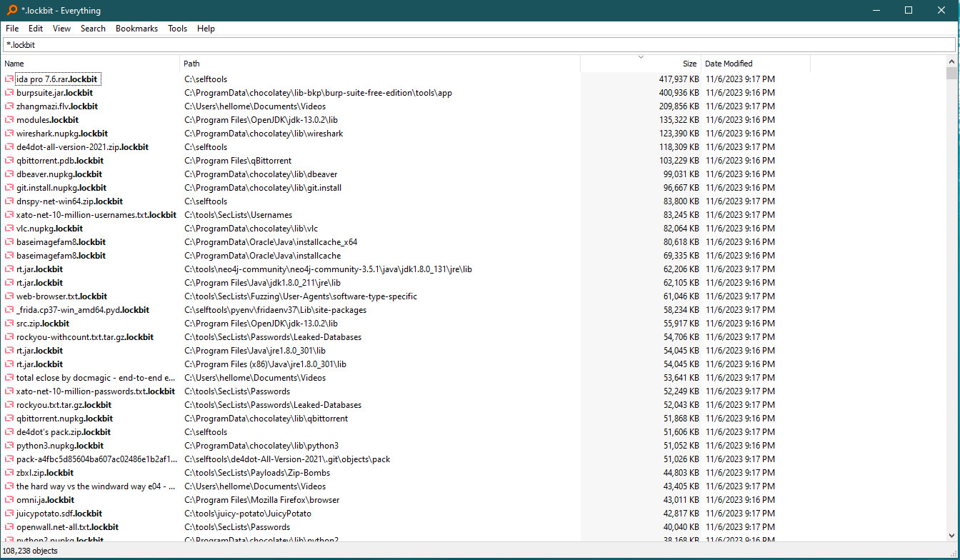Screen dimensions: 960x560
Task: Select rt.jar.lockbit in neo4j-community path
Action: point(39,269)
